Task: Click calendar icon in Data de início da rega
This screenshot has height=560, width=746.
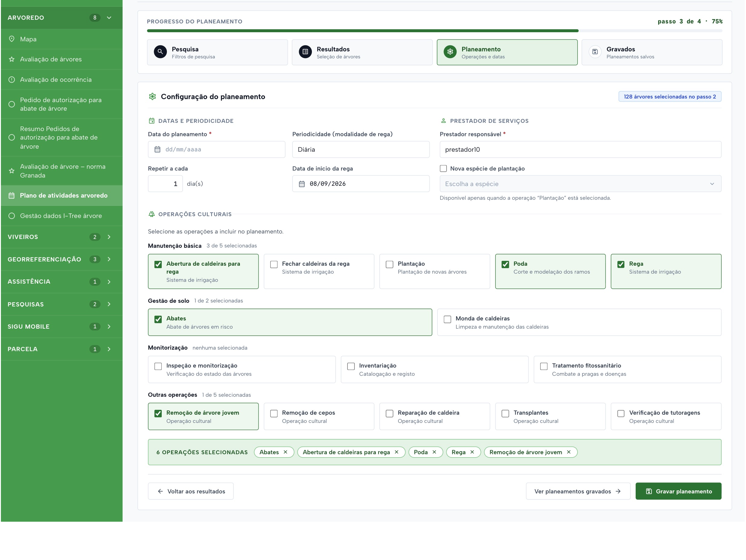Action: tap(302, 184)
